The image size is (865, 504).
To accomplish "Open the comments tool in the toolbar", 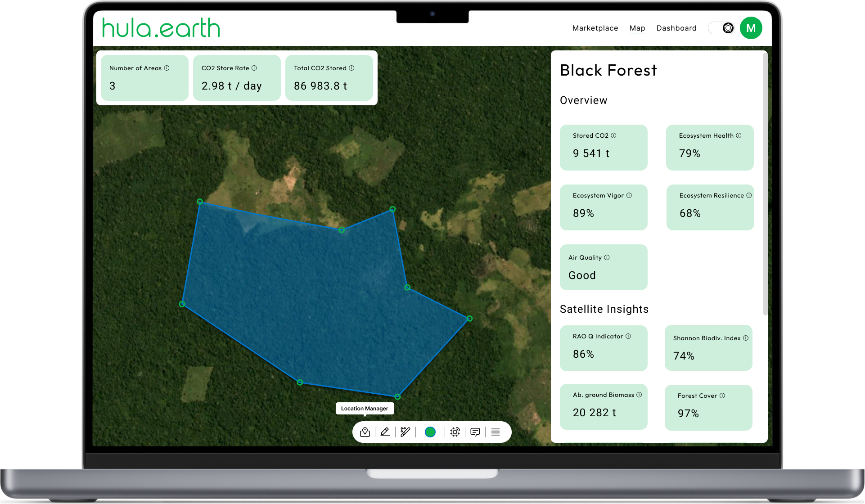I will pos(475,432).
